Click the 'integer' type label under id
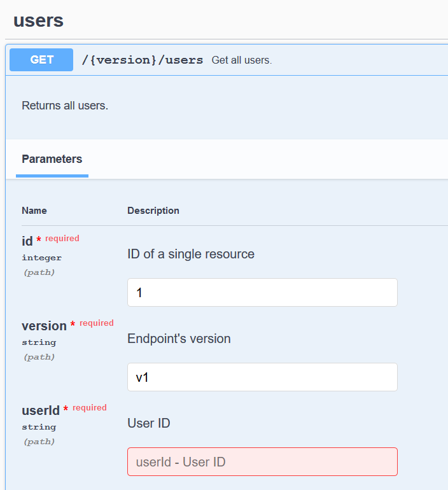Image resolution: width=448 pixels, height=490 pixels. click(42, 258)
